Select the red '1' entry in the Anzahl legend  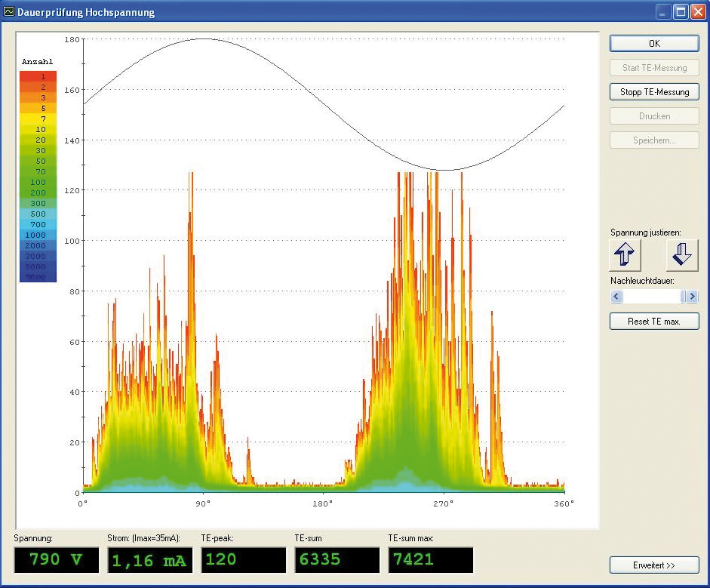coord(38,75)
